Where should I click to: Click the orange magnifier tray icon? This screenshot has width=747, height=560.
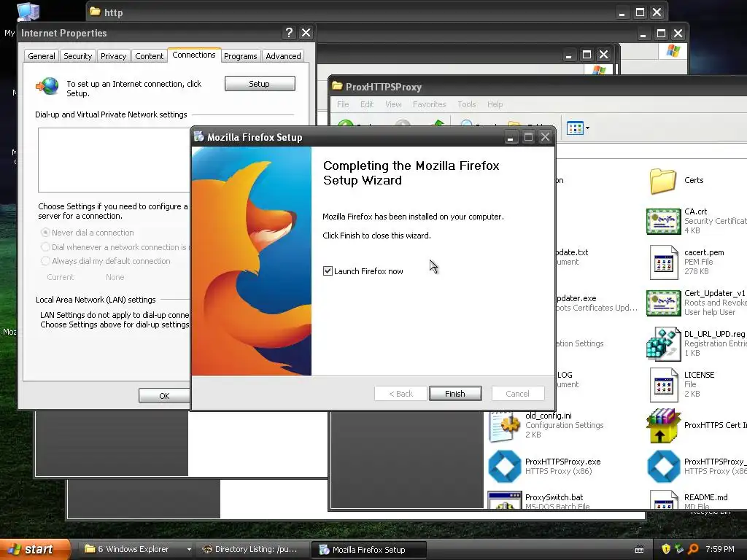[x=693, y=549]
